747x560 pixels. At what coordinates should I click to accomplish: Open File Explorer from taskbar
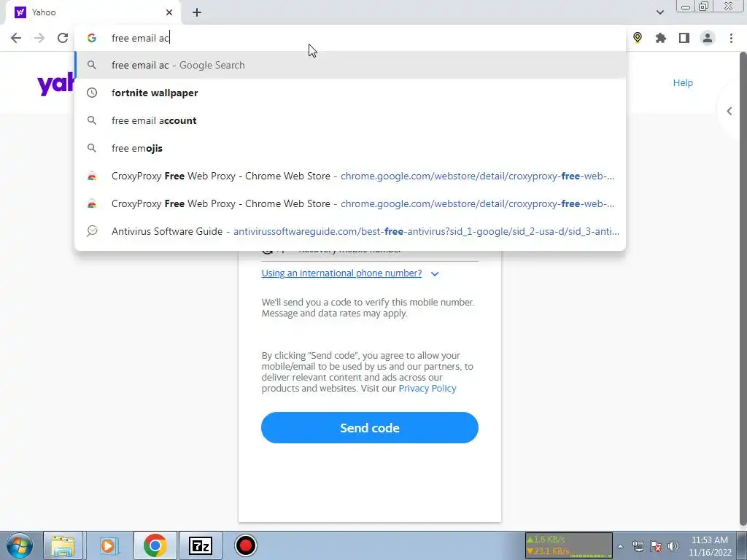click(63, 545)
